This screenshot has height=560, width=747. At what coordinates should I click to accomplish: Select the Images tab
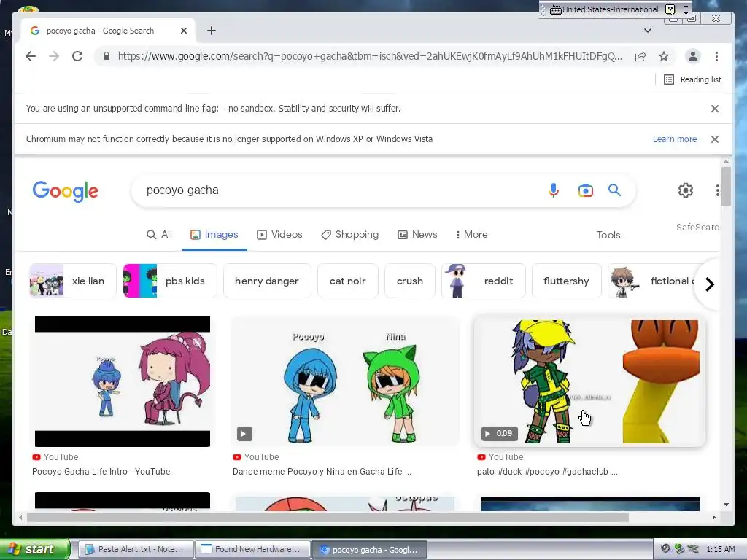[214, 235]
